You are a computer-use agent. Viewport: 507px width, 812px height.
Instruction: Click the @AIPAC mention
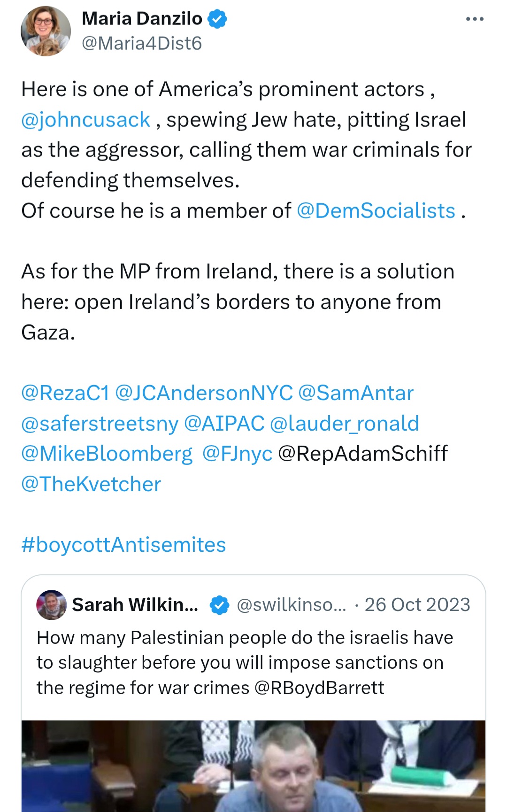click(x=224, y=423)
